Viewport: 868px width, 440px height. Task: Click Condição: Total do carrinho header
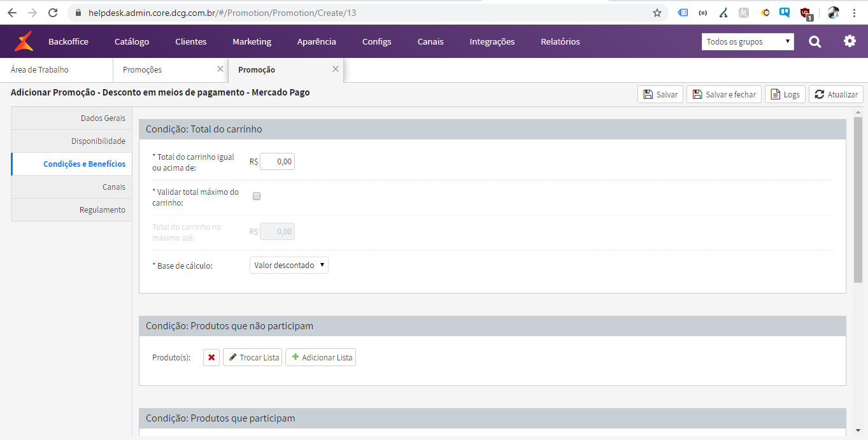[x=492, y=129]
